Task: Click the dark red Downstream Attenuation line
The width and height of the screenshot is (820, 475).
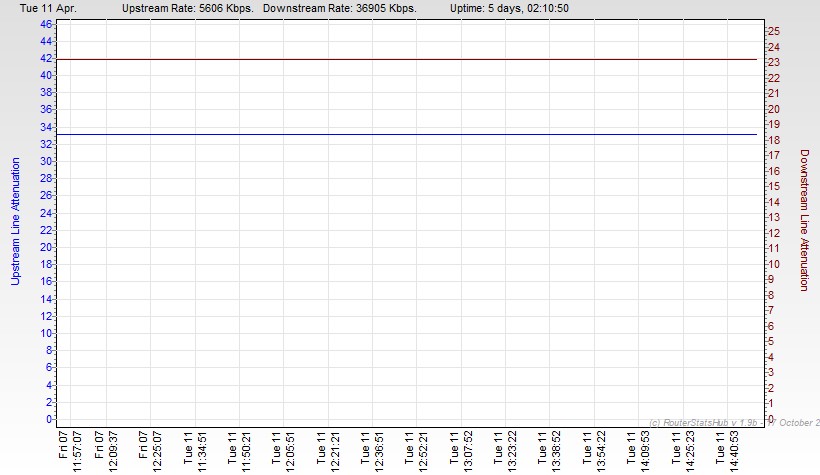Action: coord(400,59)
